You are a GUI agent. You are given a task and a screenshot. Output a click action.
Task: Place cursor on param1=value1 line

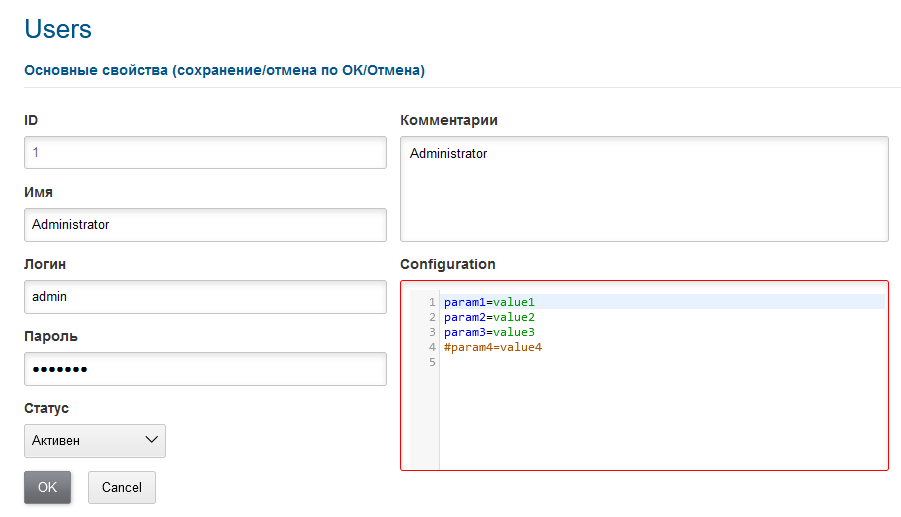coord(490,302)
